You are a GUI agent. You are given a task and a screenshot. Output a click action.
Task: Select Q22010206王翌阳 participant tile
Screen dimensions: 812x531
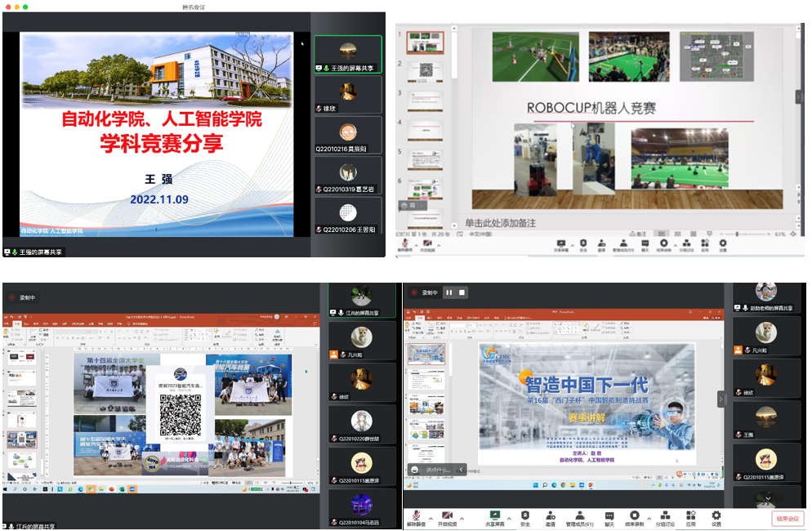(x=348, y=216)
